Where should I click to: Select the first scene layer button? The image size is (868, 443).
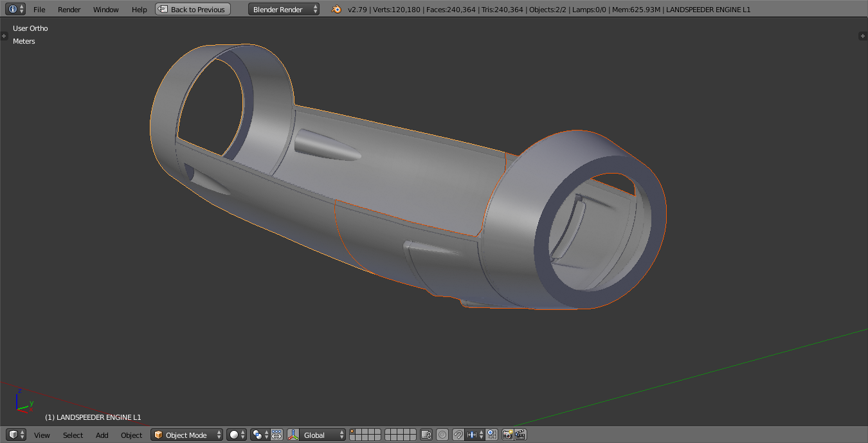[352, 431]
